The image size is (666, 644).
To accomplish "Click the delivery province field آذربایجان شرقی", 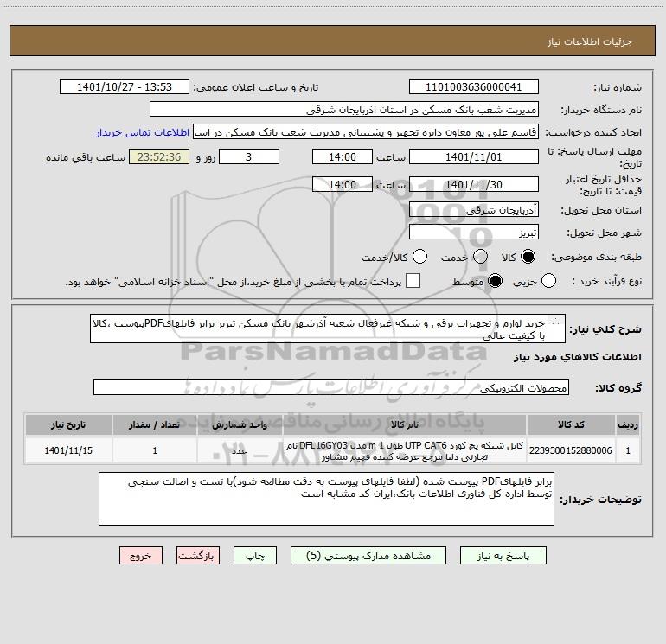I will [474, 210].
